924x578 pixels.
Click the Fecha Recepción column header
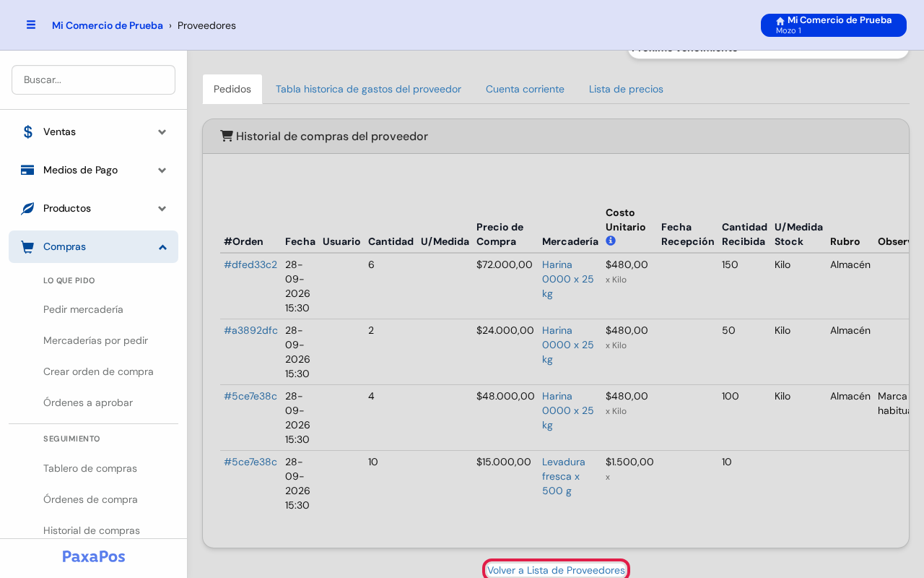click(x=688, y=234)
